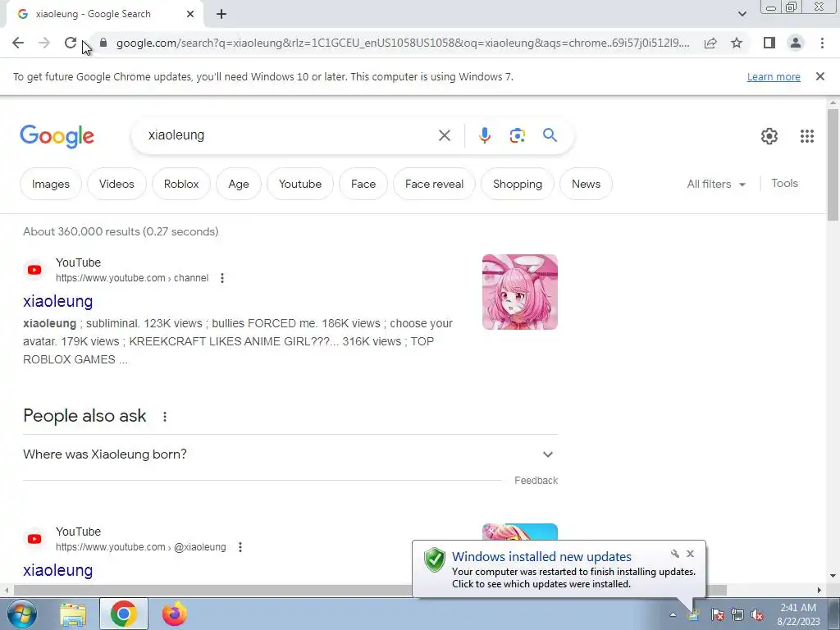The width and height of the screenshot is (840, 630).
Task: Switch to the Images filter
Action: [50, 184]
